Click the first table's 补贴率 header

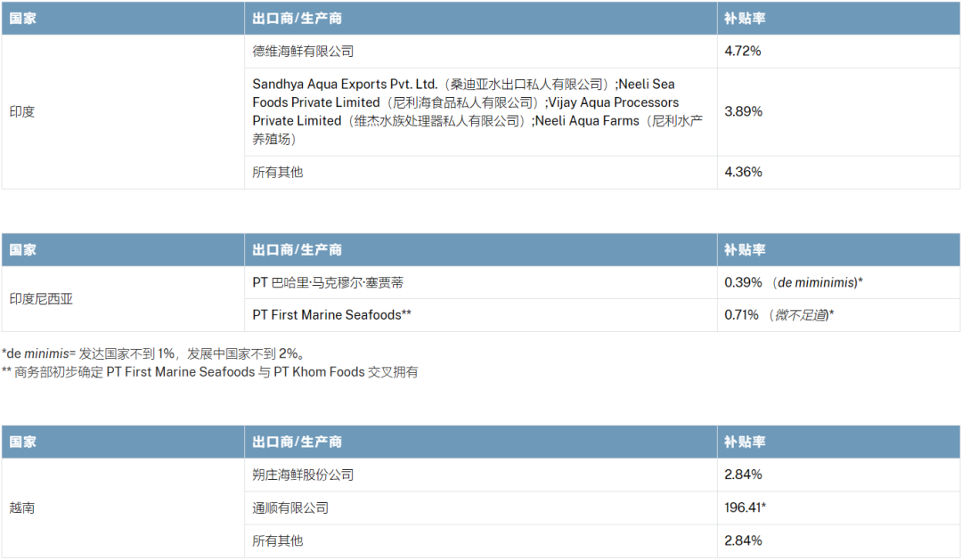tap(745, 17)
